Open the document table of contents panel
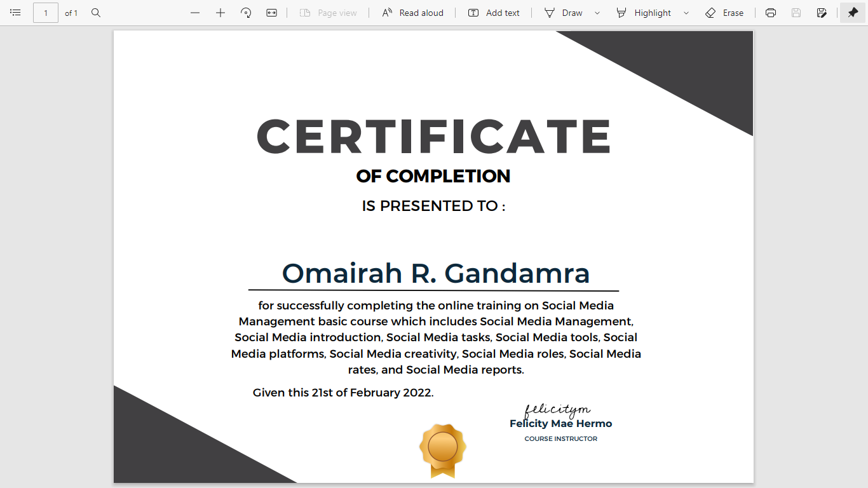Viewport: 868px width, 488px height. pyautogui.click(x=15, y=13)
